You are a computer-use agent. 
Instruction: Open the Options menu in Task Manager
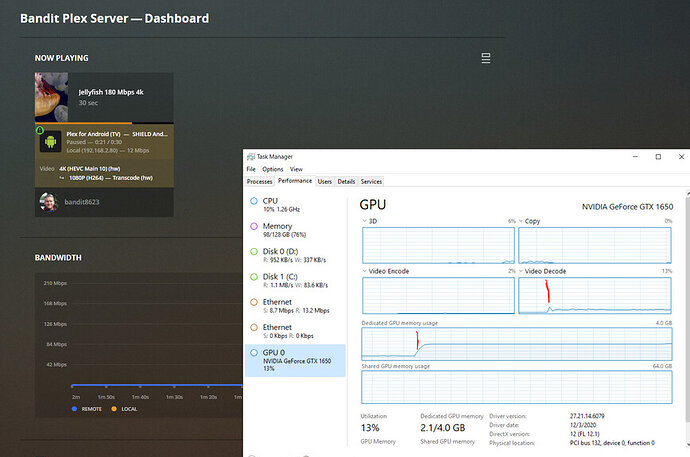tap(273, 169)
